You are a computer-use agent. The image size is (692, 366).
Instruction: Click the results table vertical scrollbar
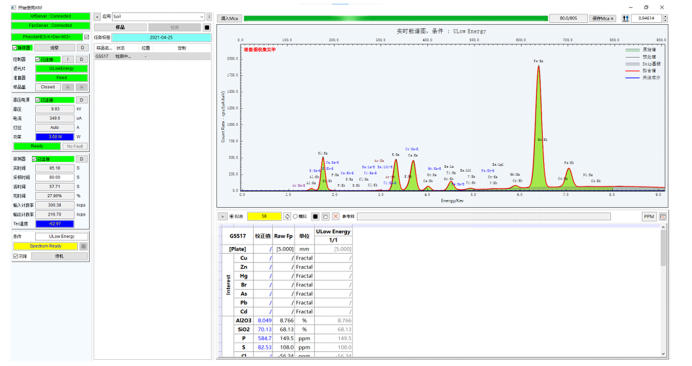click(x=663, y=290)
